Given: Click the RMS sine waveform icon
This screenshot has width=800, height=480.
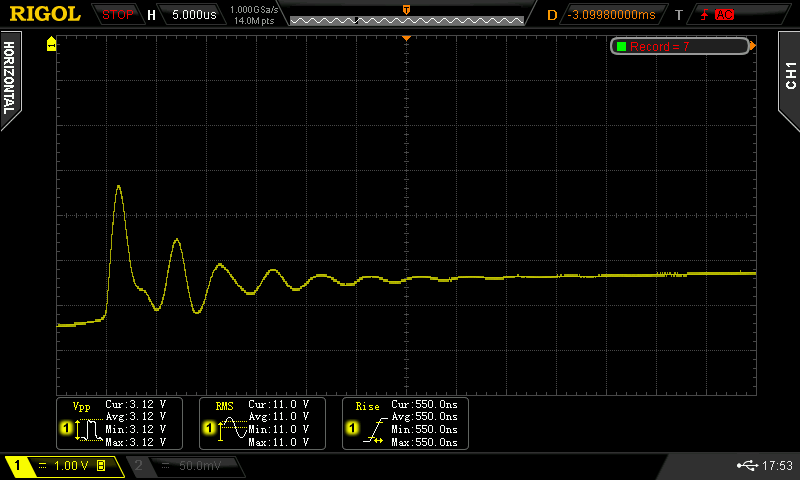Looking at the screenshot, I should [x=233, y=428].
